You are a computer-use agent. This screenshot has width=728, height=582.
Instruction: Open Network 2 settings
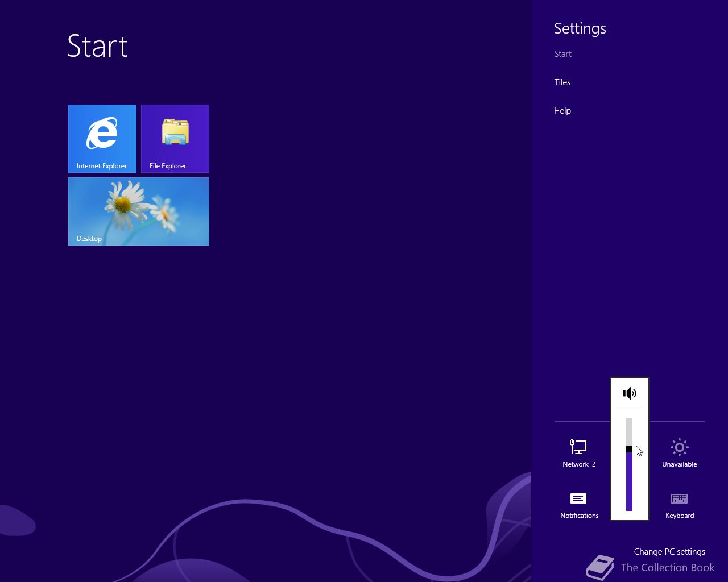(x=579, y=453)
